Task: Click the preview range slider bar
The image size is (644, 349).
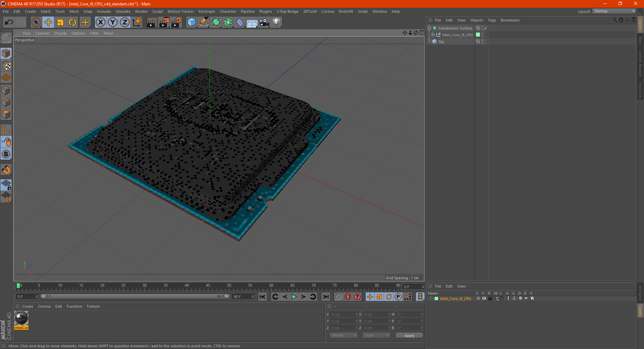Action: 135,296
